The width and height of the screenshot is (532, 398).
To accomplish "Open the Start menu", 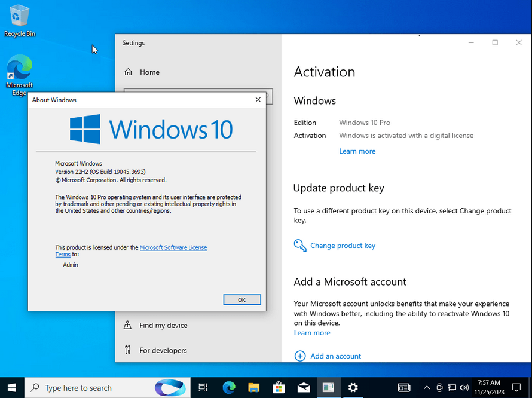I will tap(12, 387).
